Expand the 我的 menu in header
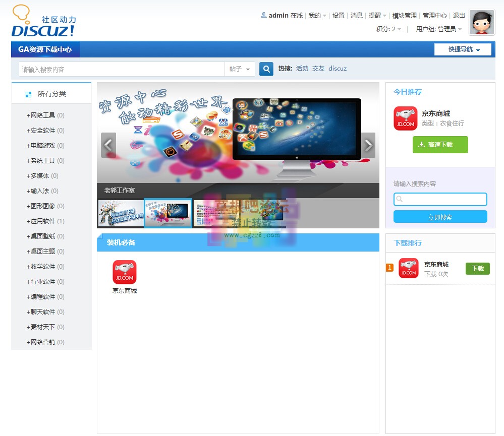The width and height of the screenshot is (504, 436). 317,16
